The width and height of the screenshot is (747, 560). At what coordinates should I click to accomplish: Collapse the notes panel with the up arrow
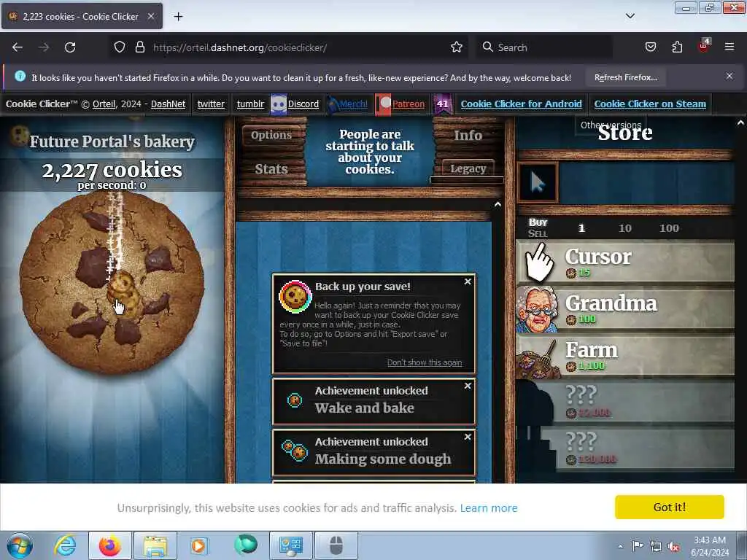coord(498,204)
